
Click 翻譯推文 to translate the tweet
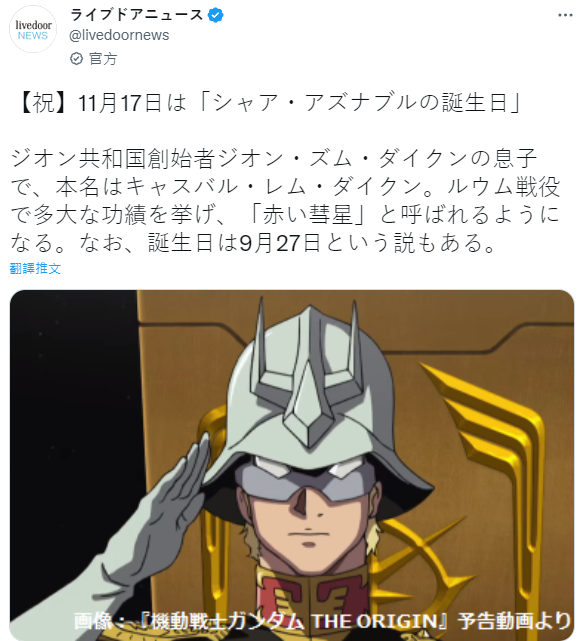(x=35, y=269)
